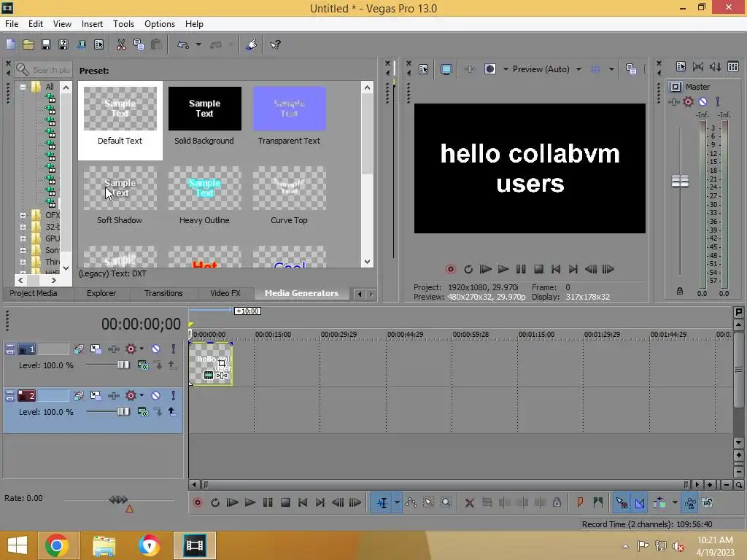
Task: Click the Master bus FX gear icon
Action: [x=688, y=101]
